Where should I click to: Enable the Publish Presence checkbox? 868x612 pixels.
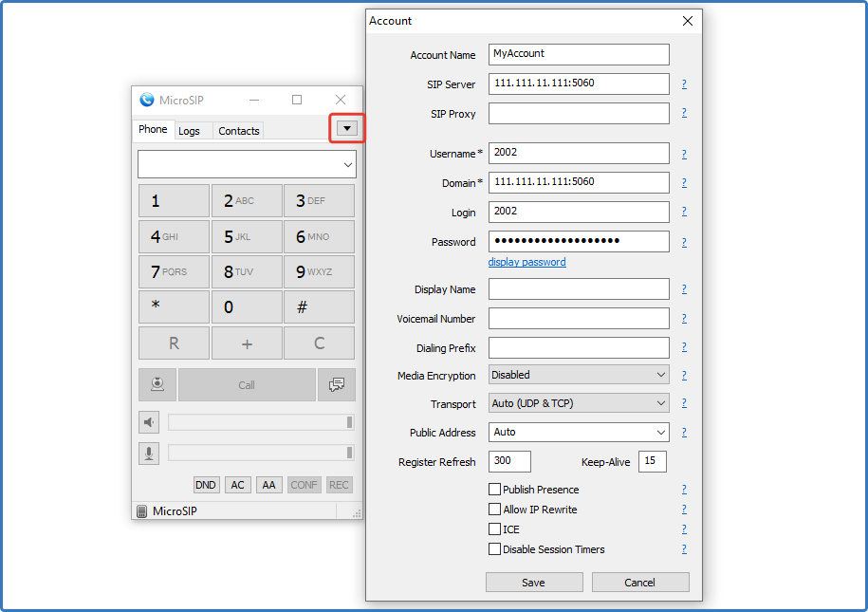coord(494,490)
